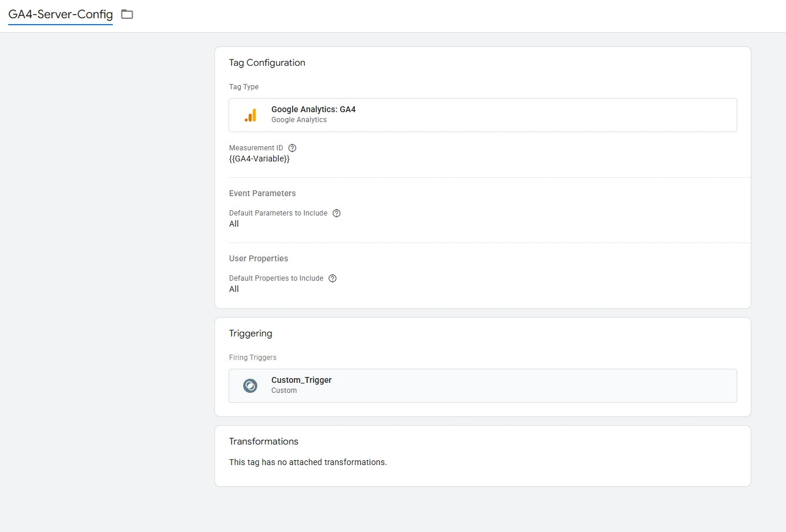Screen dimensions: 786x532
Task: Click the Transformations section heading
Action: tap(264, 442)
